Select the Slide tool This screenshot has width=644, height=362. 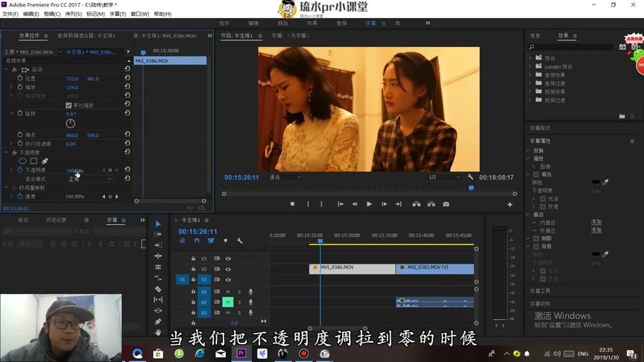click(x=158, y=311)
